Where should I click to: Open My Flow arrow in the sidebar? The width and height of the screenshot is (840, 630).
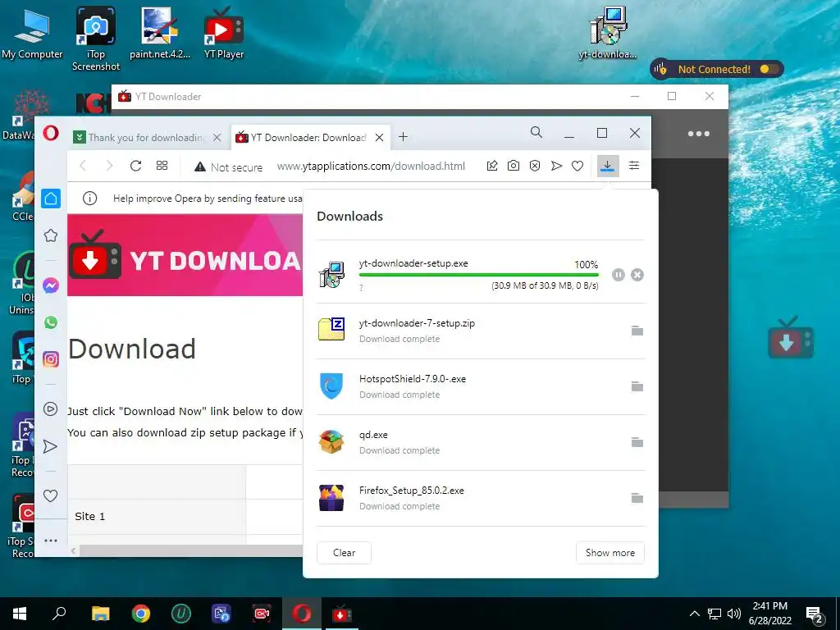tap(50, 446)
